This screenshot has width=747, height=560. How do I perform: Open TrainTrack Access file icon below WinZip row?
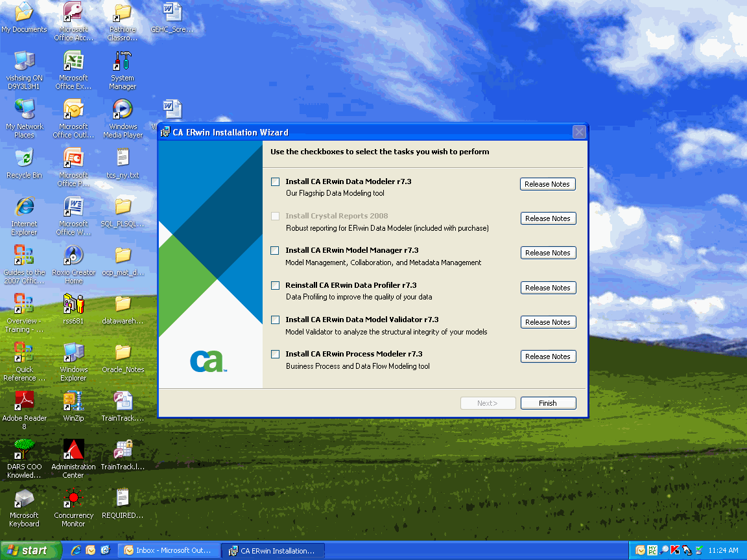[123, 406]
